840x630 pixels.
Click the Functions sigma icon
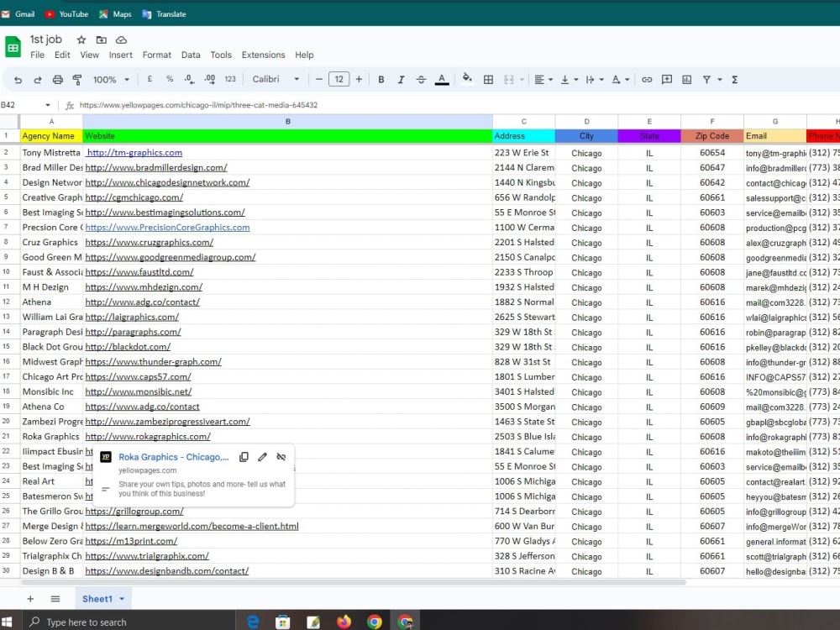tap(733, 79)
